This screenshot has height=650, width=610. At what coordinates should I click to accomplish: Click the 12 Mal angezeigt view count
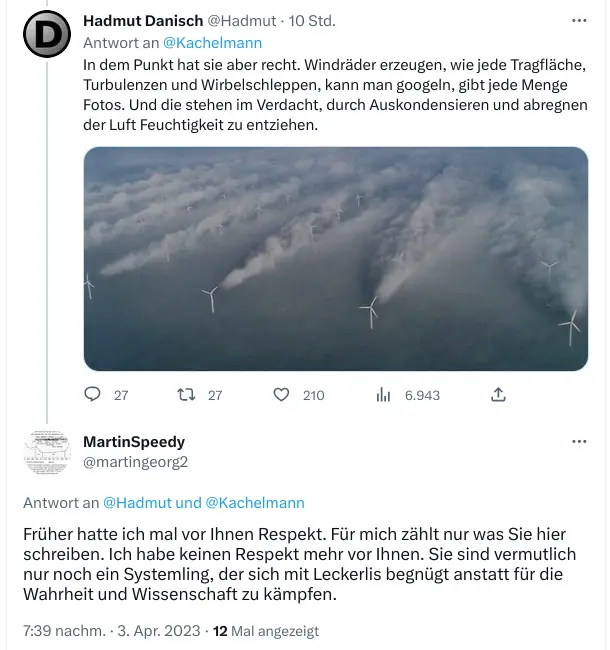266,631
